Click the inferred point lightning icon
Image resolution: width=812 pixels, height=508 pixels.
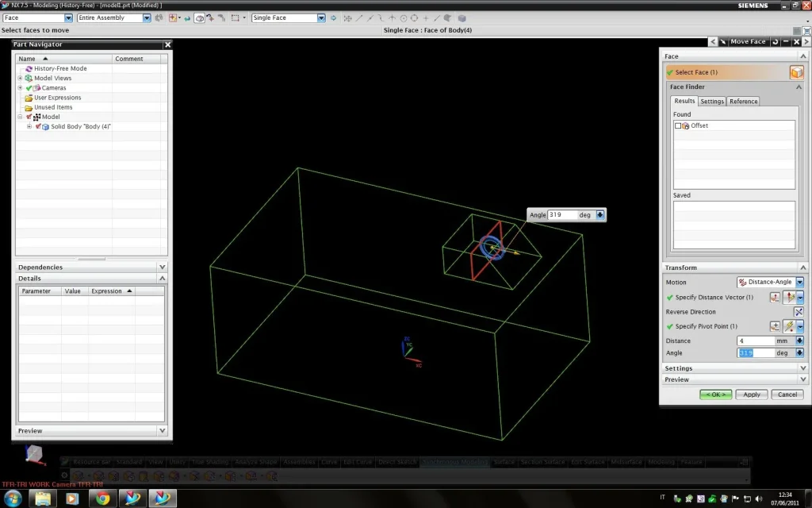coord(790,326)
